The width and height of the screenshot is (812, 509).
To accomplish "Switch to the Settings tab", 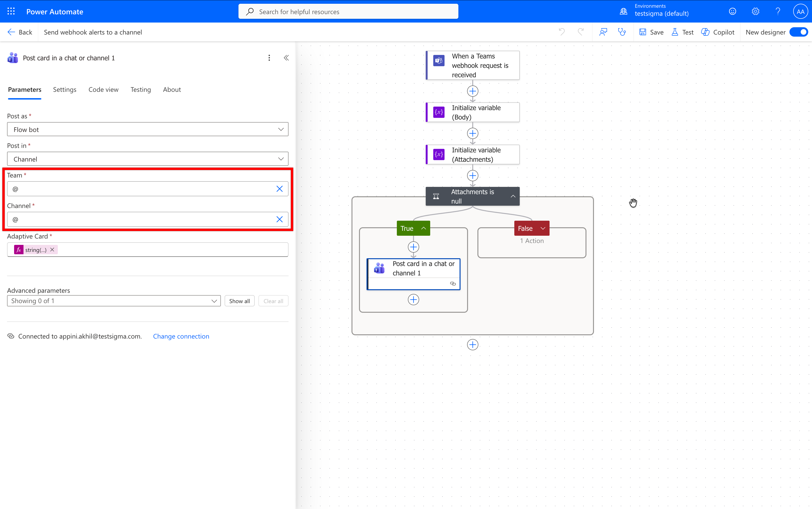I will [x=65, y=89].
